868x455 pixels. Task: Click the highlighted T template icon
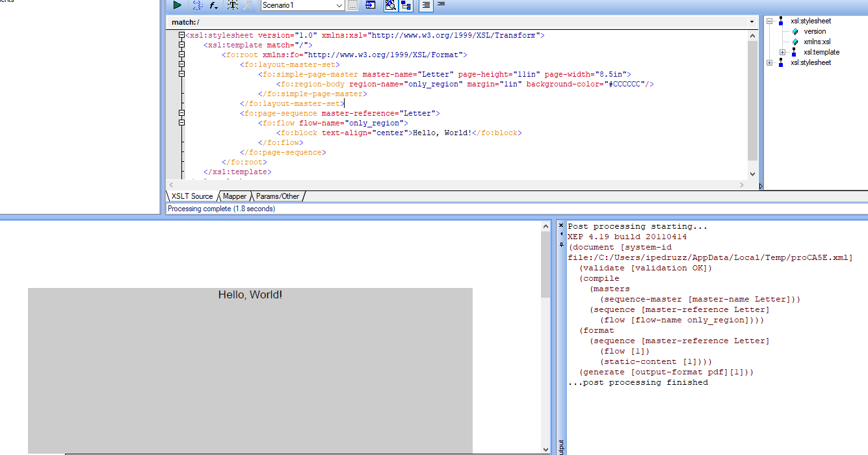pyautogui.click(x=233, y=5)
